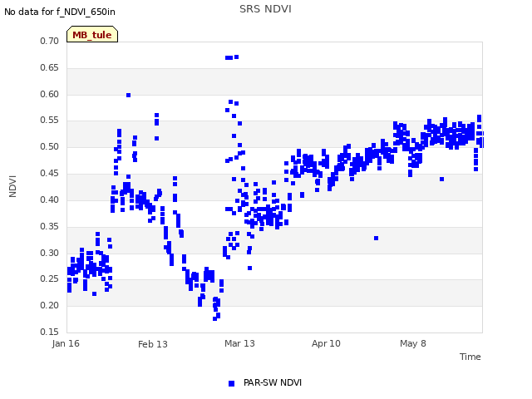This screenshot has width=532, height=399.
Task: Click the Apr 10 axis date label
Action: click(x=326, y=343)
